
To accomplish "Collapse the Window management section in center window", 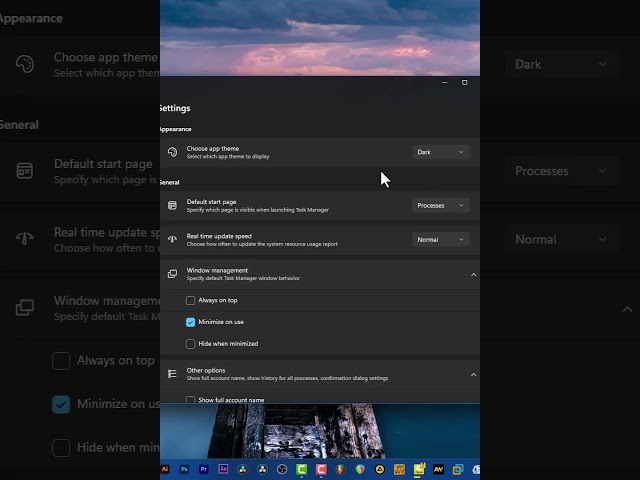I will point(473,275).
